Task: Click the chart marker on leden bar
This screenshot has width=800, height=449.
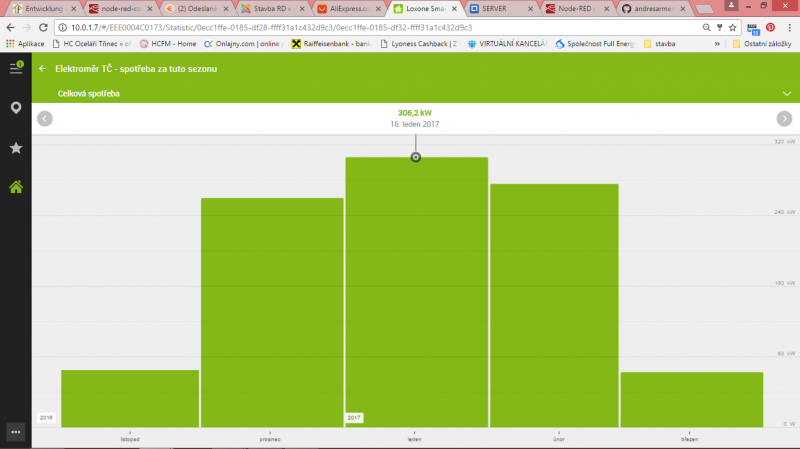Action: click(x=416, y=157)
